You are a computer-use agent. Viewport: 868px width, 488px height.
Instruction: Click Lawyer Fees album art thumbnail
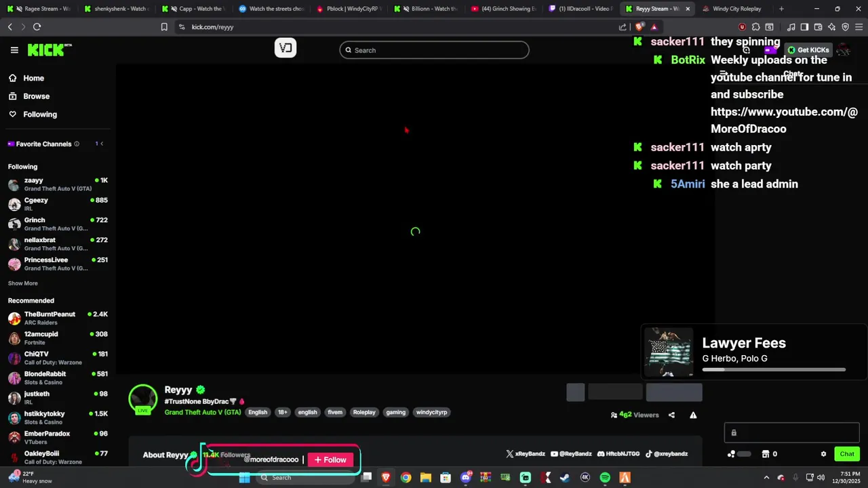(669, 352)
